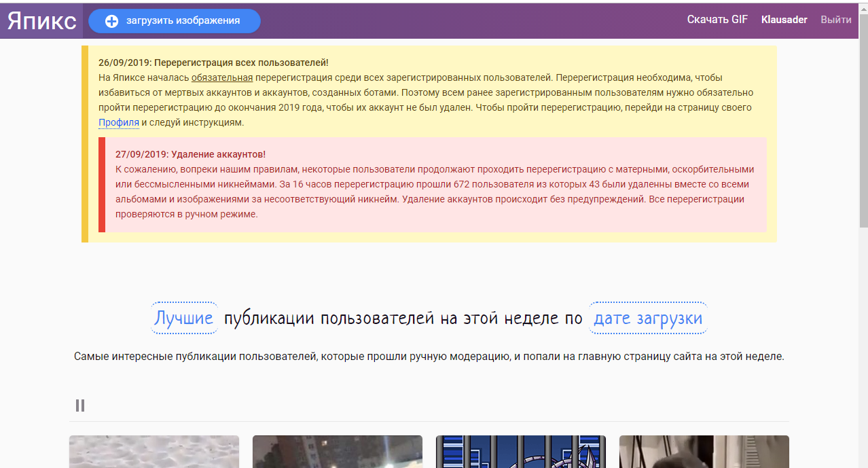
Task: Open the fourth gray photo thumbnail
Action: 704,452
